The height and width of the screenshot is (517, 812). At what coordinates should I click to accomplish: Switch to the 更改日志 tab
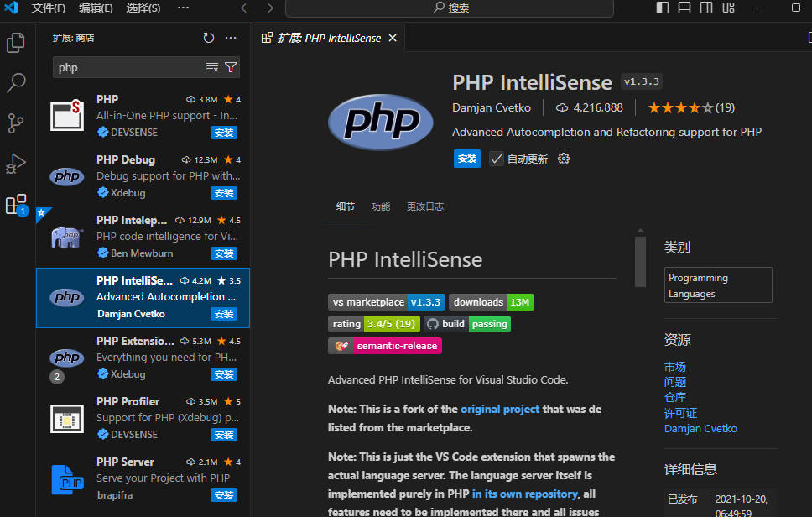point(425,206)
